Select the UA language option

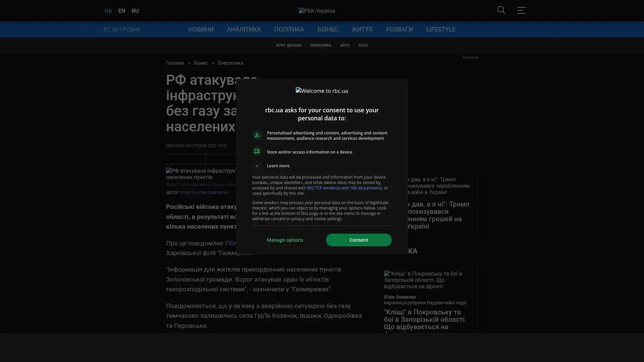coord(108,11)
